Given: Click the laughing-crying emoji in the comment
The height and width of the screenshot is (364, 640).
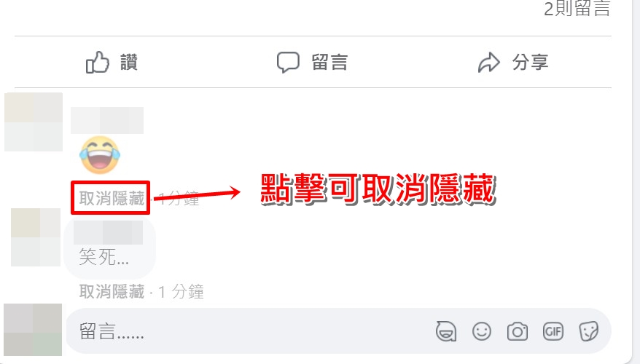Looking at the screenshot, I should click(100, 155).
